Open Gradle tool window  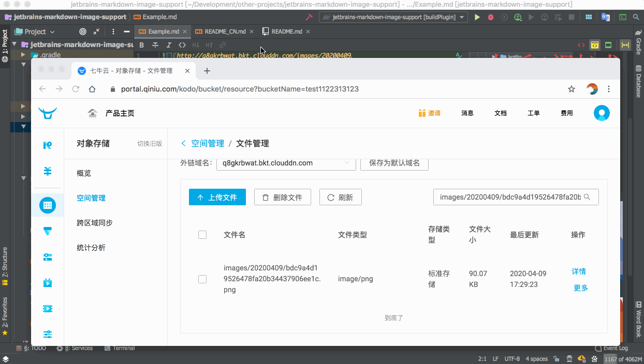638,42
